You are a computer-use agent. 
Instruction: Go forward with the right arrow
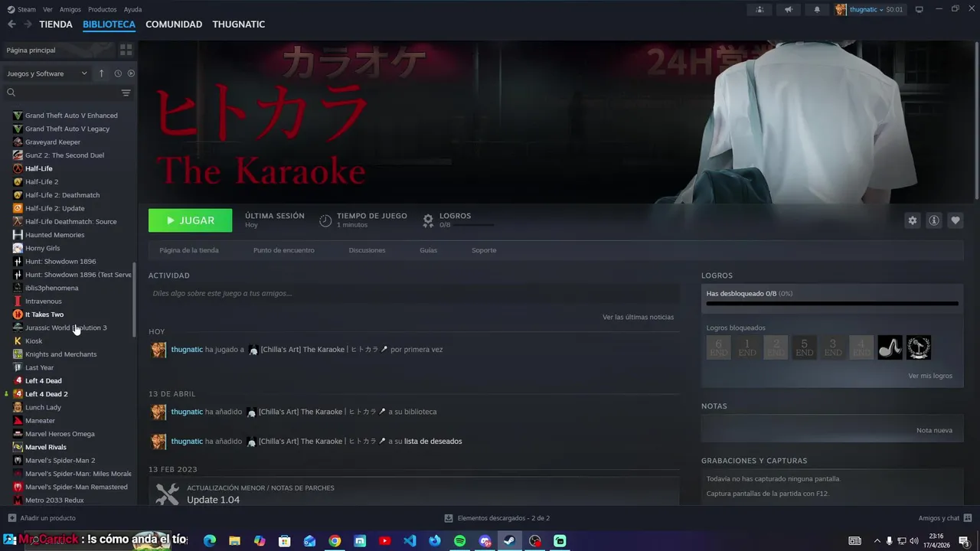[x=28, y=24]
